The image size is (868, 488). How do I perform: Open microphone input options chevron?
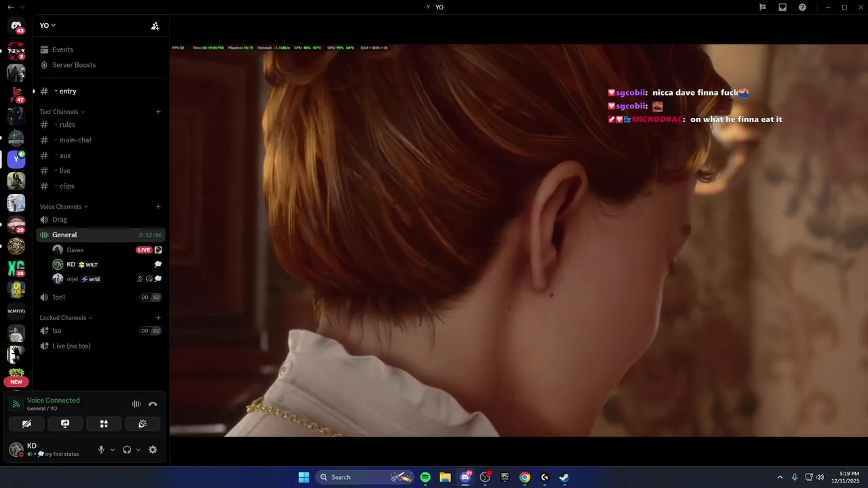[x=113, y=449]
